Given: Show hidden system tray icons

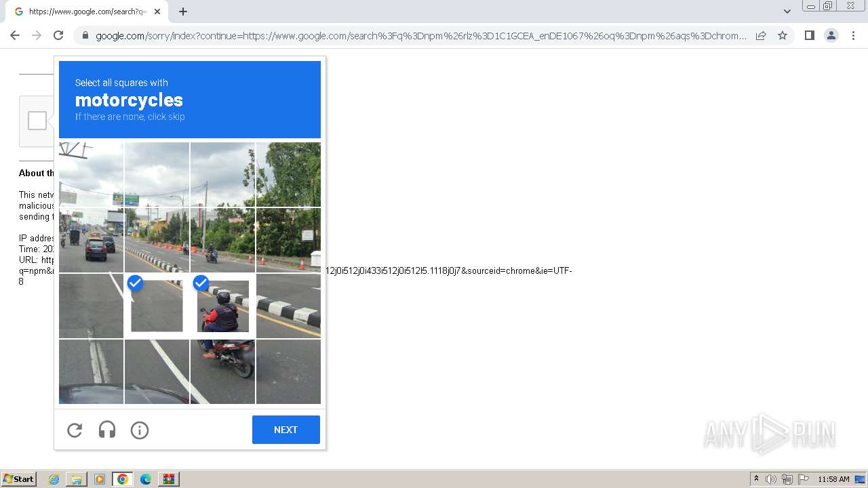Looking at the screenshot, I should [x=756, y=479].
